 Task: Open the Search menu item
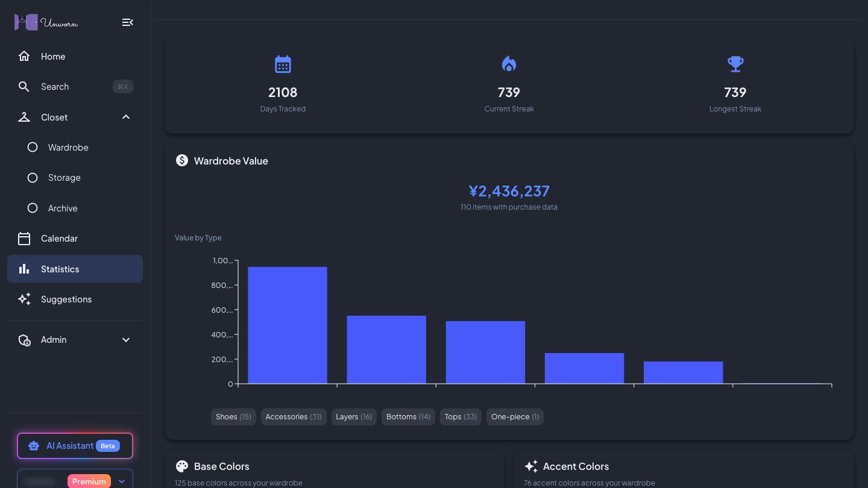[75, 87]
